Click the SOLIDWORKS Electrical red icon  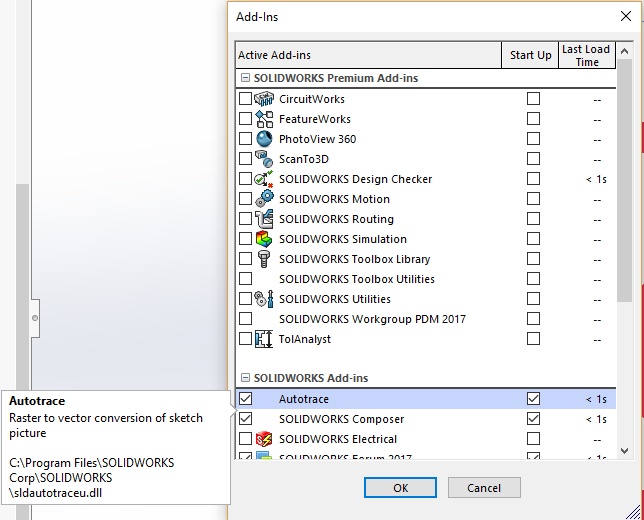[x=264, y=439]
